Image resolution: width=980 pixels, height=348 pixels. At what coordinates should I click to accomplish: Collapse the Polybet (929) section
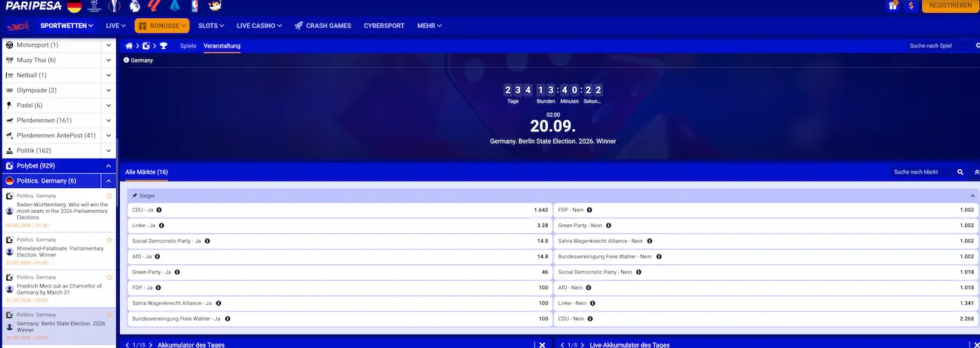109,166
